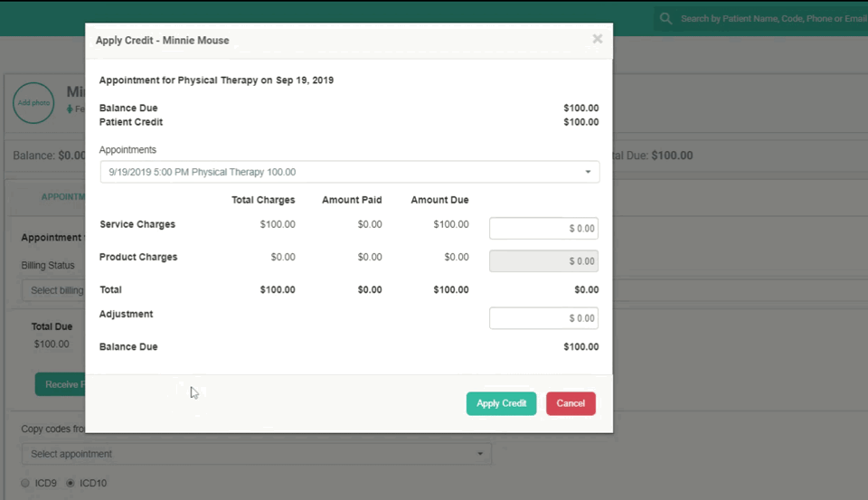Click the green gender icon under patient name

(71, 109)
